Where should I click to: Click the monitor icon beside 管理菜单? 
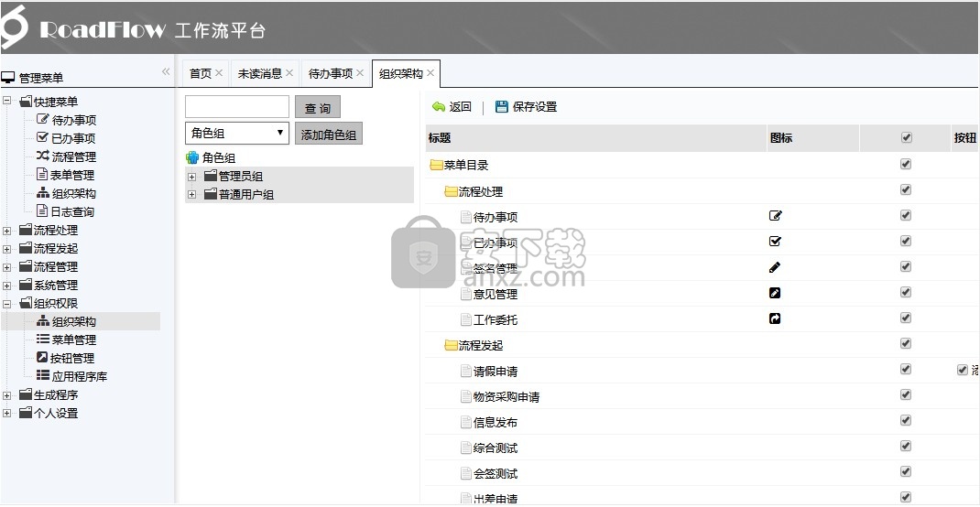pos(7,78)
